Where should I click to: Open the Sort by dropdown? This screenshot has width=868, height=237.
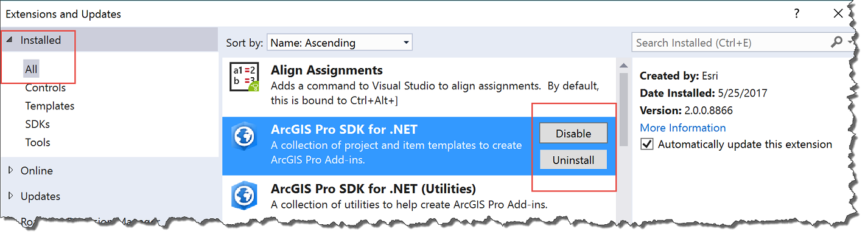340,43
